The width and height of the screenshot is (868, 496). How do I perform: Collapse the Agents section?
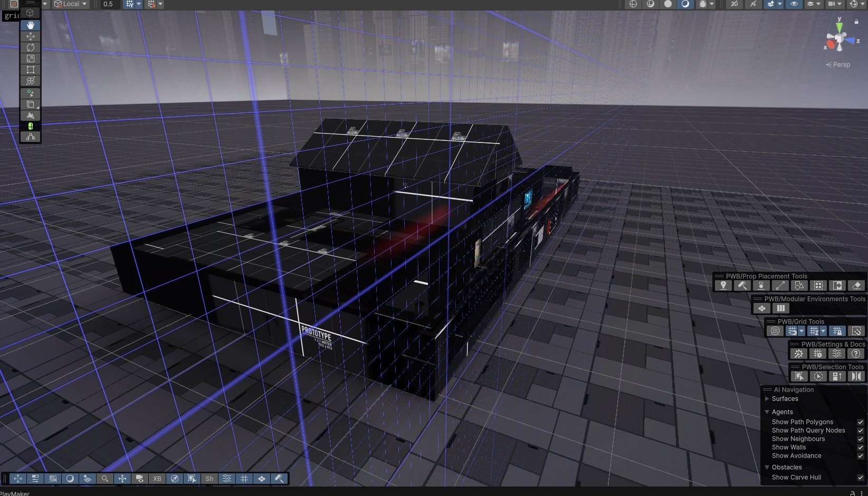[767, 412]
